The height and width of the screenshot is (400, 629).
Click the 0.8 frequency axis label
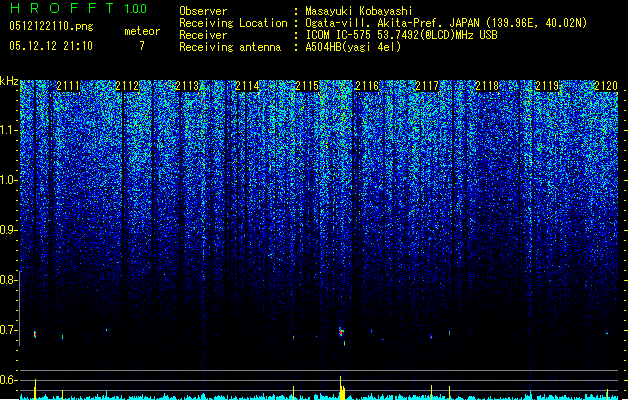click(x=9, y=280)
